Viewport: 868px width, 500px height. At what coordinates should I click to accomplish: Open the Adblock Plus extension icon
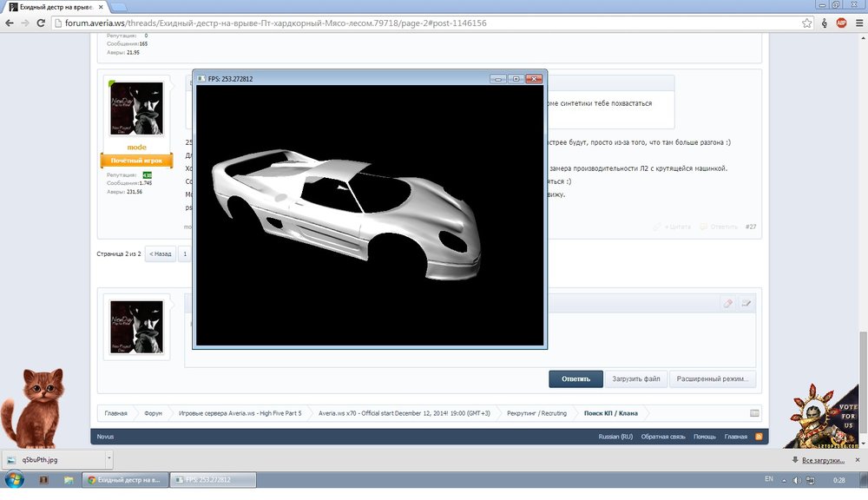(840, 23)
